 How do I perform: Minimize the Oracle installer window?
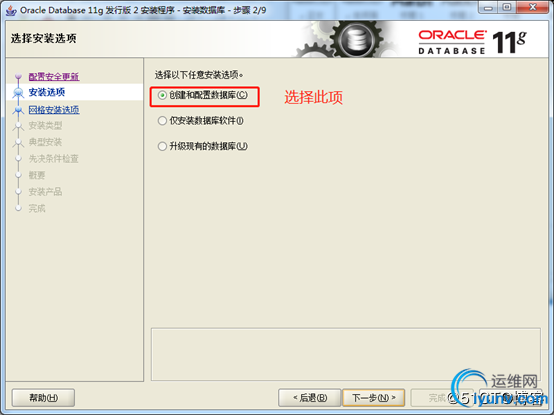pyautogui.click(x=488, y=7)
